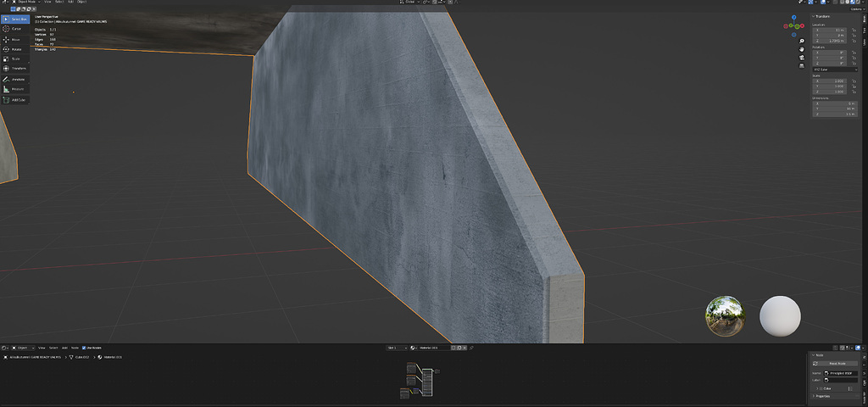Select the Add Cube tool
The width and height of the screenshot is (868, 407).
(15, 100)
